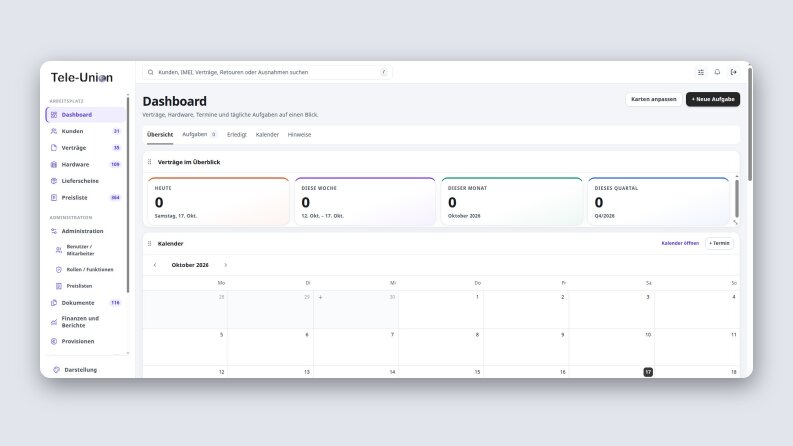Open the Kalender öffnen link
Image resolution: width=793 pixels, height=446 pixels.
pos(680,243)
